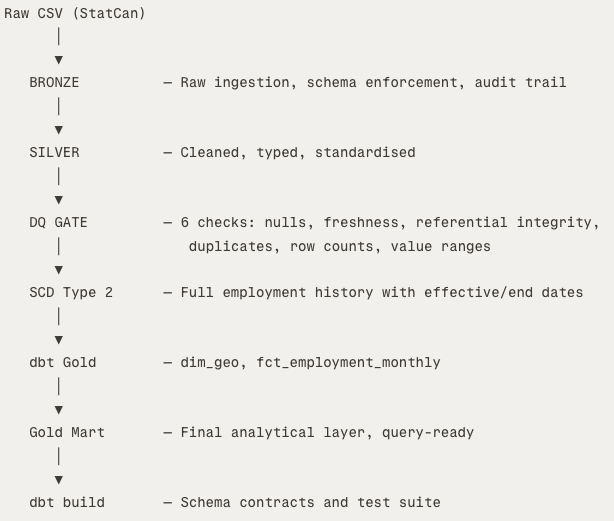The image size is (614, 521).
Task: Click the 'Schema contracts and test suite' text
Action: (x=311, y=503)
